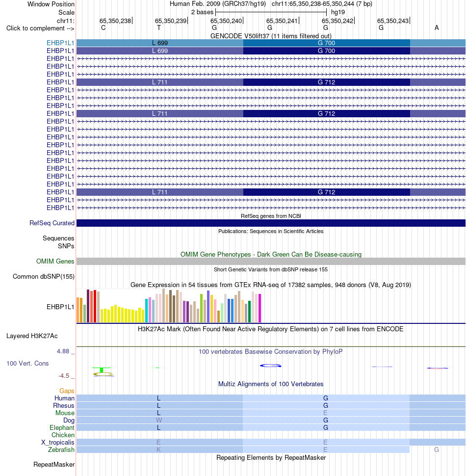The width and height of the screenshot is (466, 476).
Task: Click the Human alignment row label
Action: pos(64,398)
